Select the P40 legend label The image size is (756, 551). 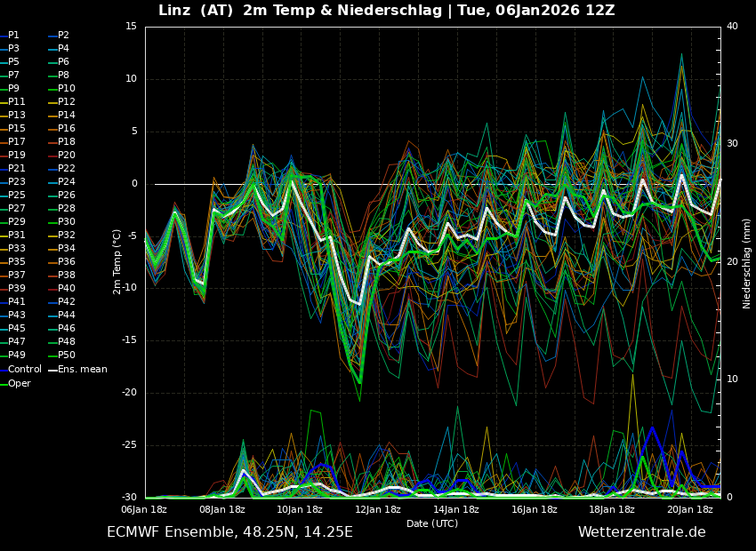tap(66, 289)
